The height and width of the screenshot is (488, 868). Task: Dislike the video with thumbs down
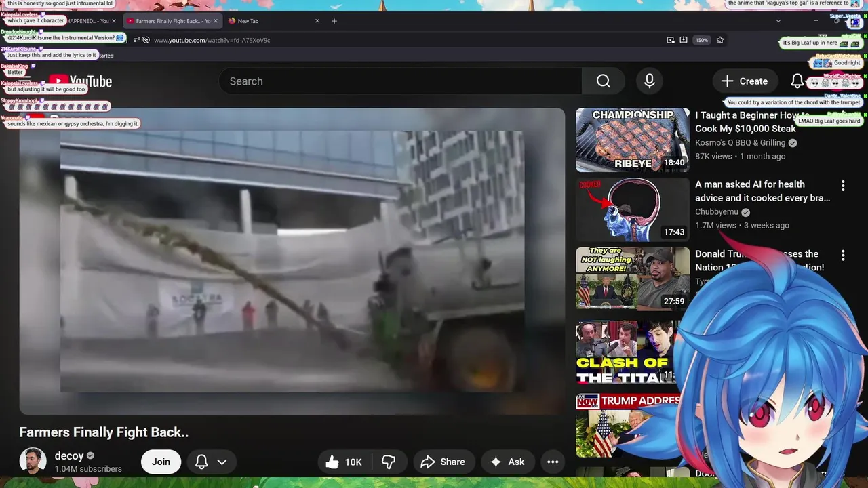[x=389, y=462]
